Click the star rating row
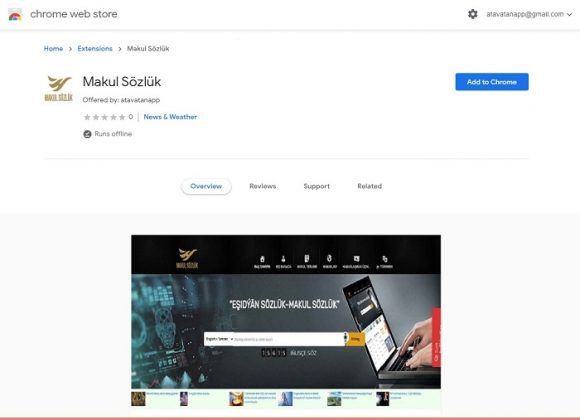Image resolution: width=580 pixels, height=420 pixels. pyautogui.click(x=108, y=117)
